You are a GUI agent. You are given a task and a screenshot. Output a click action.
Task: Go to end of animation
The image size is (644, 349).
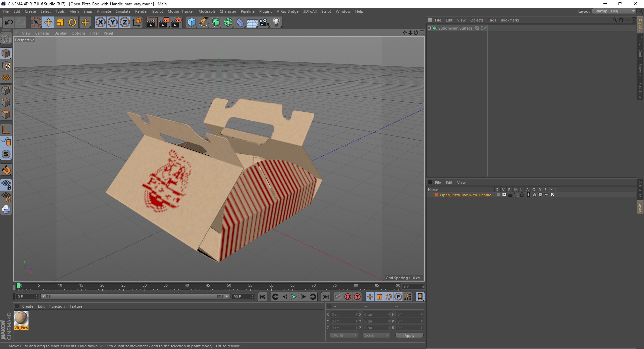325,297
